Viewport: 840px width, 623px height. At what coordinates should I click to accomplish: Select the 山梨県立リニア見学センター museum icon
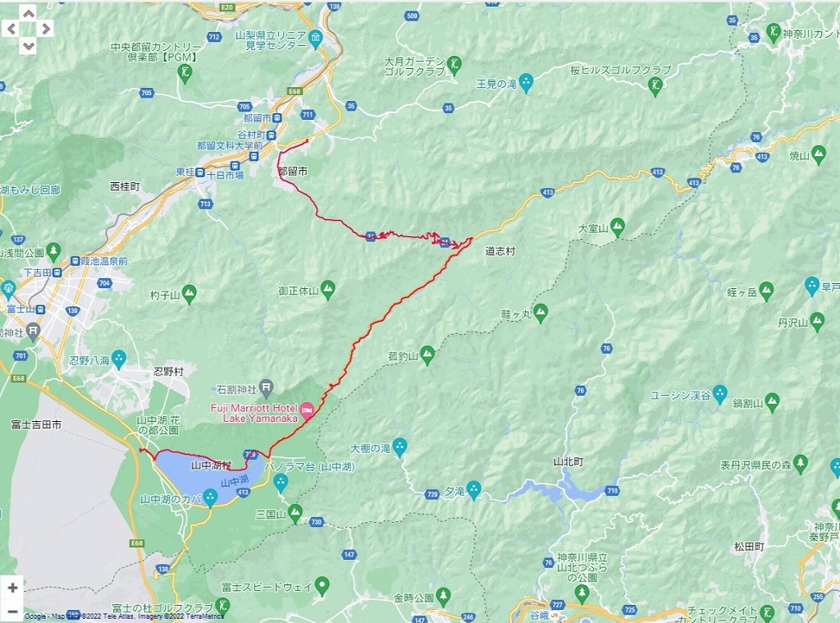316,38
